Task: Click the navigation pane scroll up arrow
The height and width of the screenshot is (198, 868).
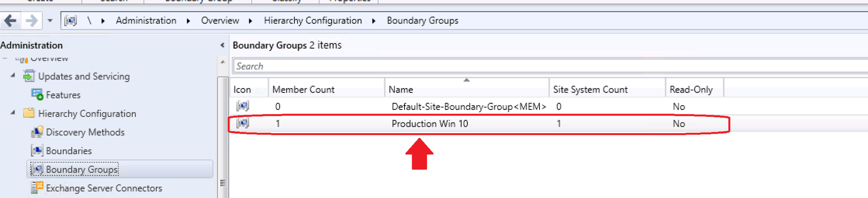Action: pos(223,62)
